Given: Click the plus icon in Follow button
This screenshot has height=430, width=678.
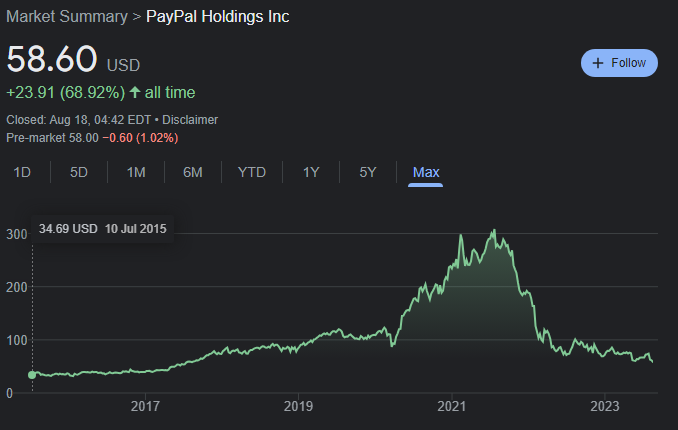Looking at the screenshot, I should click(x=598, y=63).
